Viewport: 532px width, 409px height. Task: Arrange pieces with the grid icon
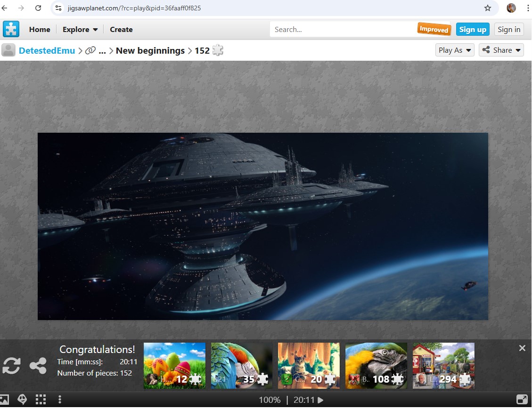(41, 400)
